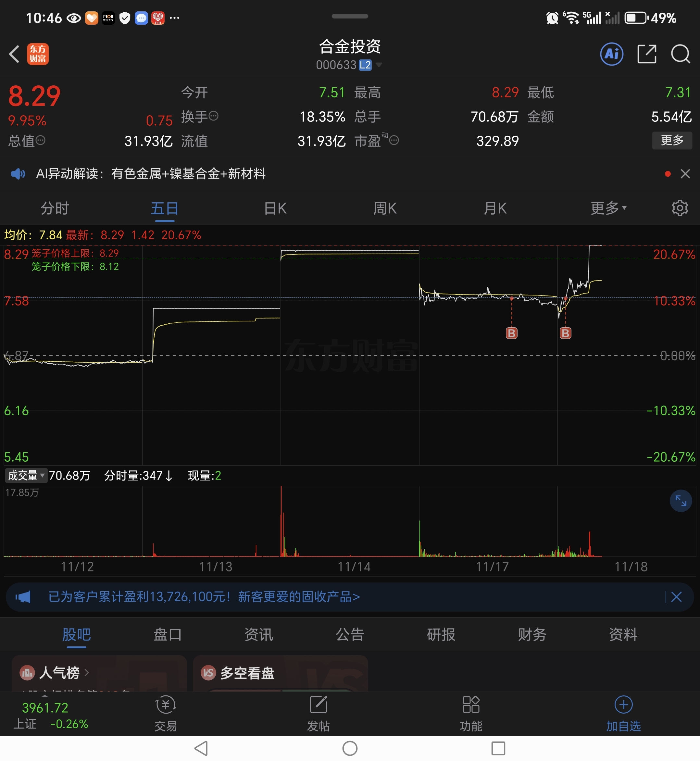Tap the back arrow icon

tap(14, 54)
